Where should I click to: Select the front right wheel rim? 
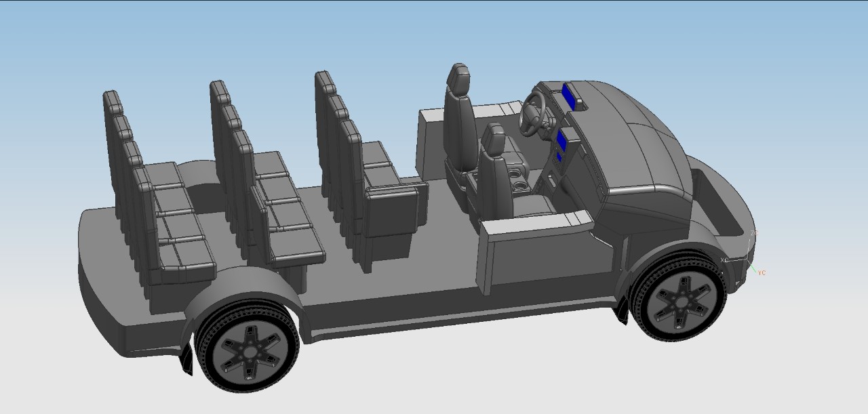(x=679, y=300)
